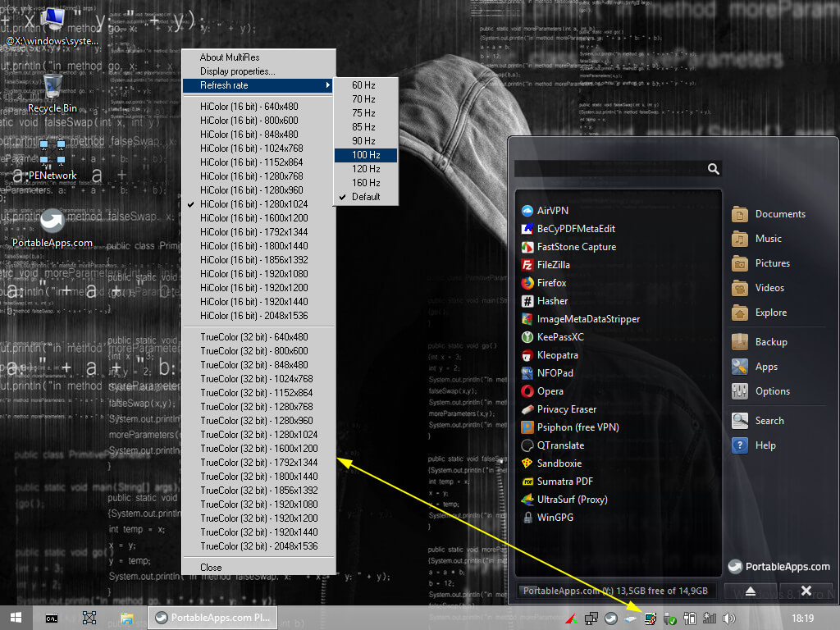Click the MultiRes tray icon
The width and height of the screenshot is (840, 630).
[651, 619]
